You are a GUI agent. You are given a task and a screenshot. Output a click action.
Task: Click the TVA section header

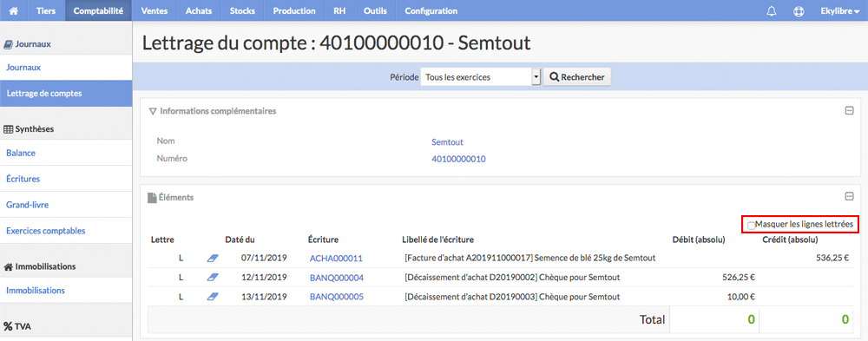click(17, 326)
